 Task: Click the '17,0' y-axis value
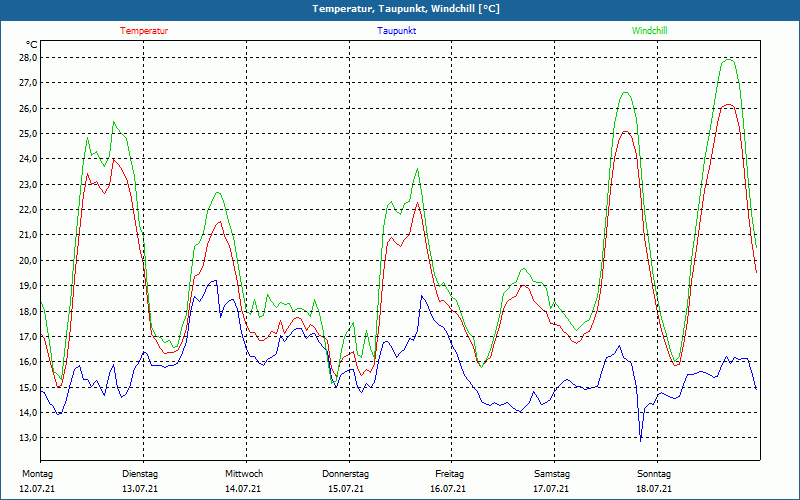29,336
